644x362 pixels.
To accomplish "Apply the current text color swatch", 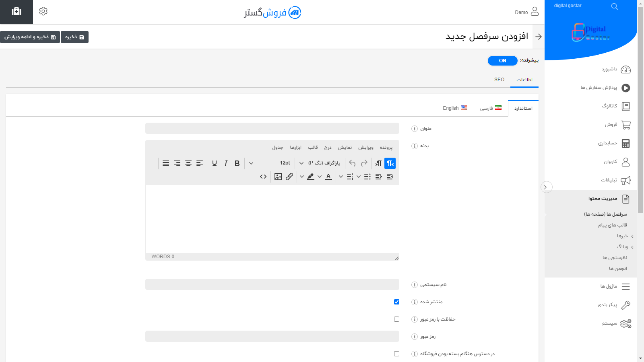I will (328, 176).
